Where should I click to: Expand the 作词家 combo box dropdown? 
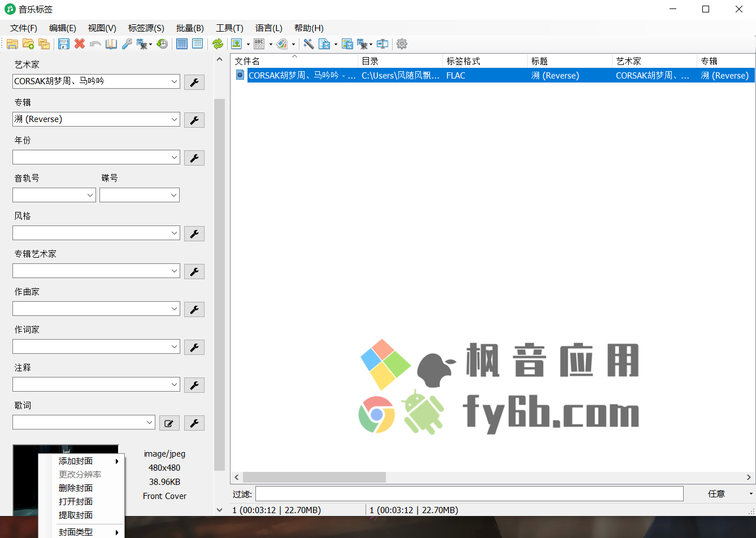click(174, 346)
